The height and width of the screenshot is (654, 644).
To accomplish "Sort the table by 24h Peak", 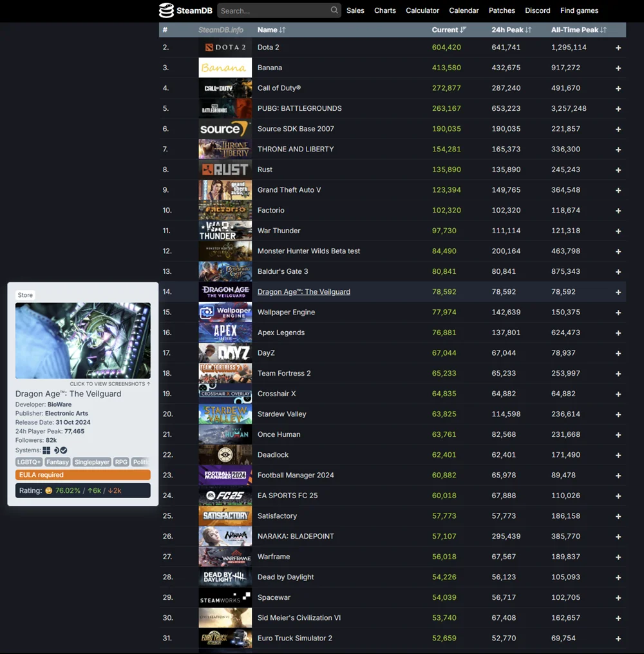I will tap(511, 30).
